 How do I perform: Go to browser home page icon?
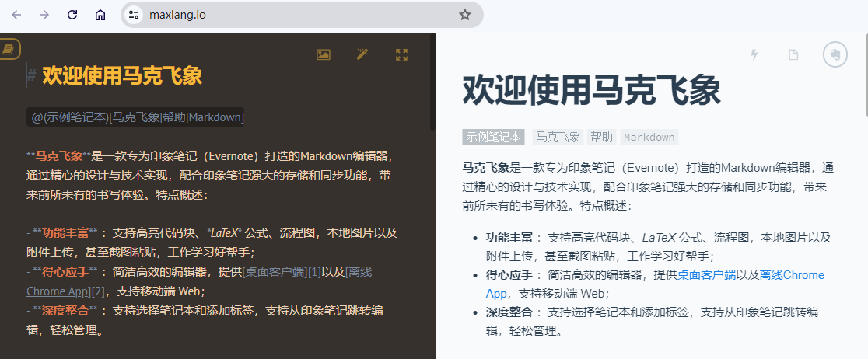(100, 15)
